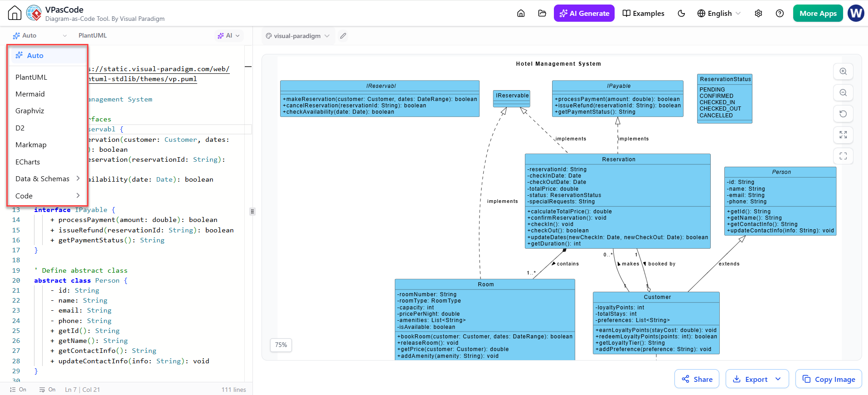This screenshot has width=868, height=395.
Task: Zoom in on the diagram
Action: (843, 72)
